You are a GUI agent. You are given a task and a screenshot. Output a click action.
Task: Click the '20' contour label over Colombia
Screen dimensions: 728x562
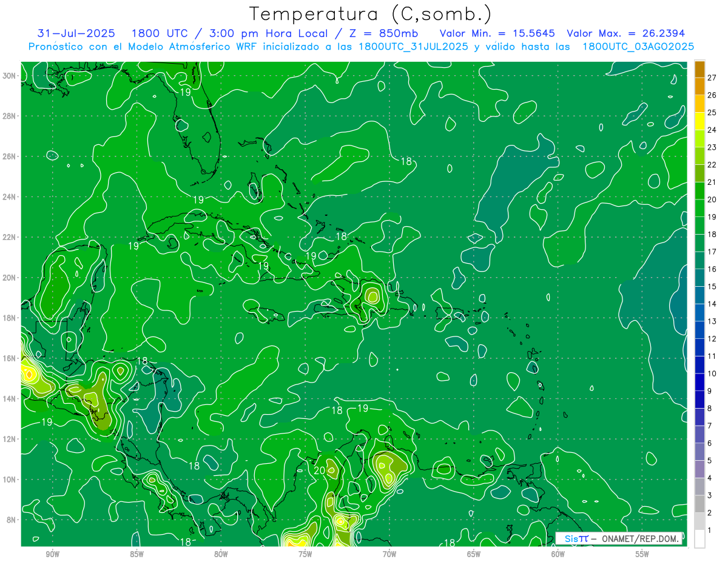(x=320, y=470)
